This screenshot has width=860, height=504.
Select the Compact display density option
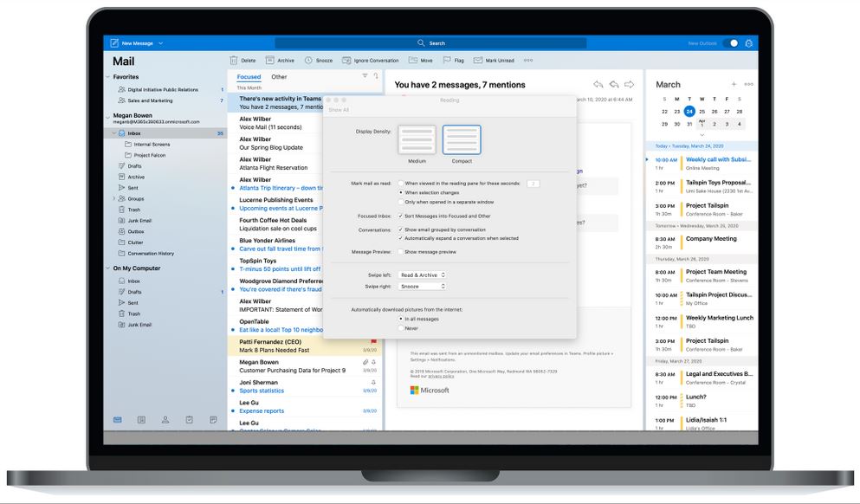pyautogui.click(x=462, y=139)
